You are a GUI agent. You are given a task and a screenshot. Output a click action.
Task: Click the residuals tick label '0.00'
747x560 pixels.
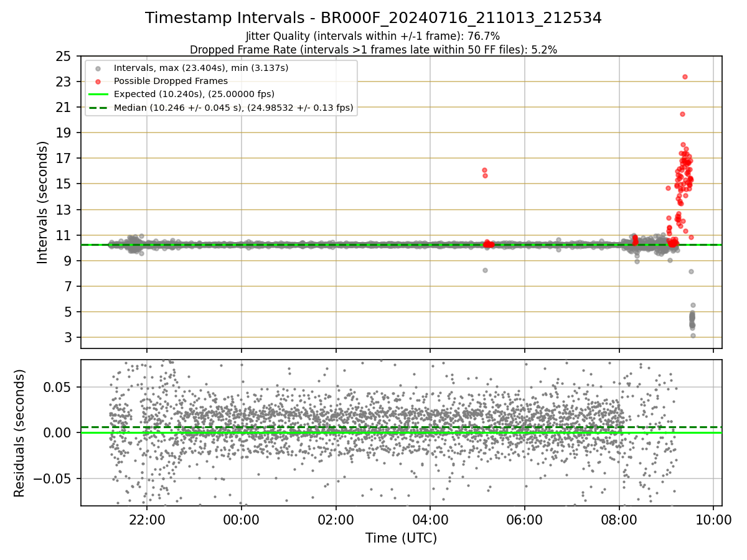click(58, 432)
